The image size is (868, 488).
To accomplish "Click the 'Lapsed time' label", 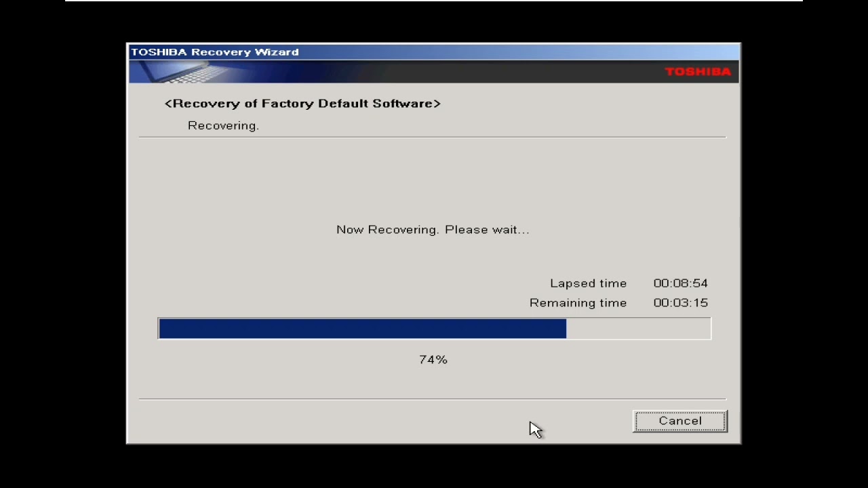I will 588,283.
